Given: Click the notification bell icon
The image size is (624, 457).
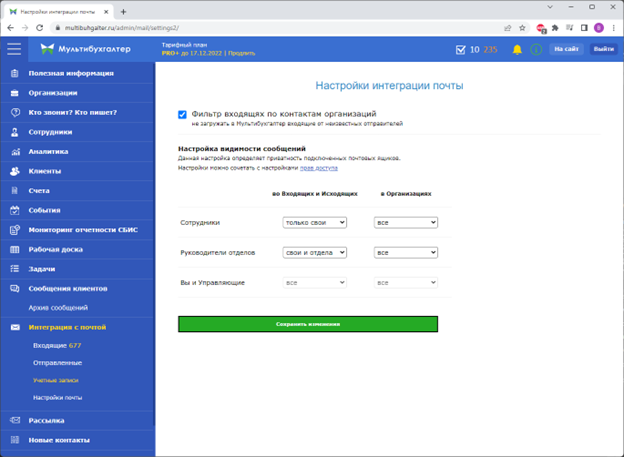Looking at the screenshot, I should coord(517,49).
